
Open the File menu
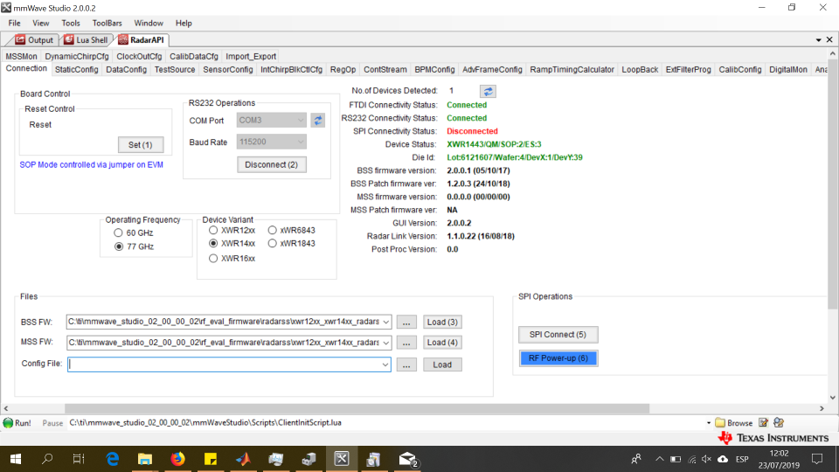14,23
